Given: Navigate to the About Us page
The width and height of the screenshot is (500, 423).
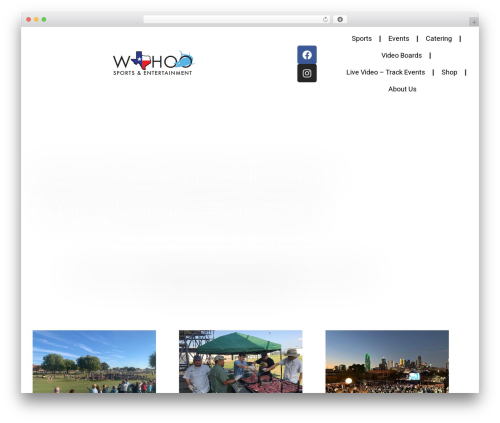Looking at the screenshot, I should [402, 89].
